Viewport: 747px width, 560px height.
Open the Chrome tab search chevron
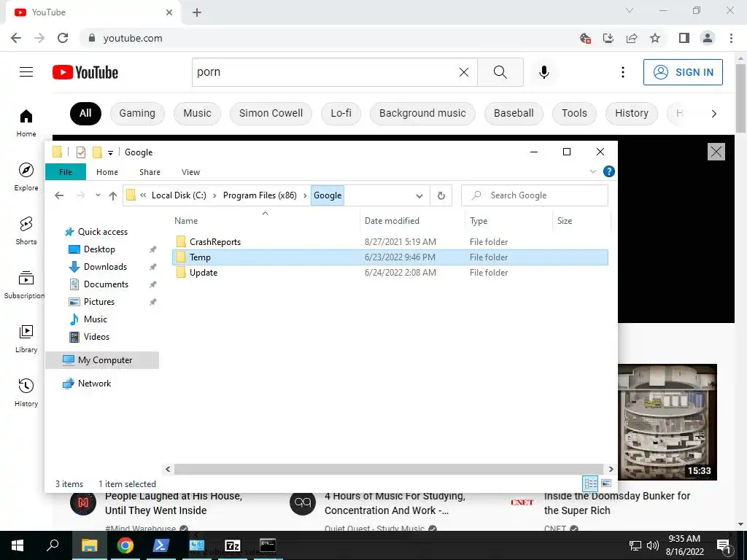tap(630, 10)
